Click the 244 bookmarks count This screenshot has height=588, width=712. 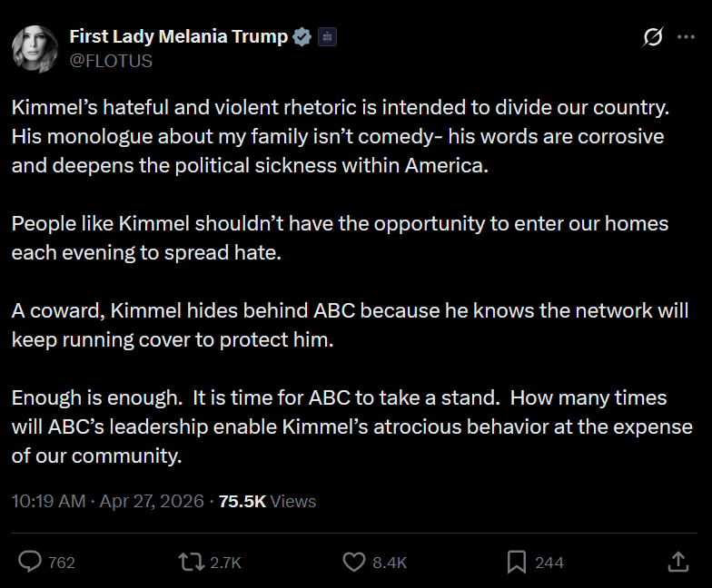pos(549,563)
